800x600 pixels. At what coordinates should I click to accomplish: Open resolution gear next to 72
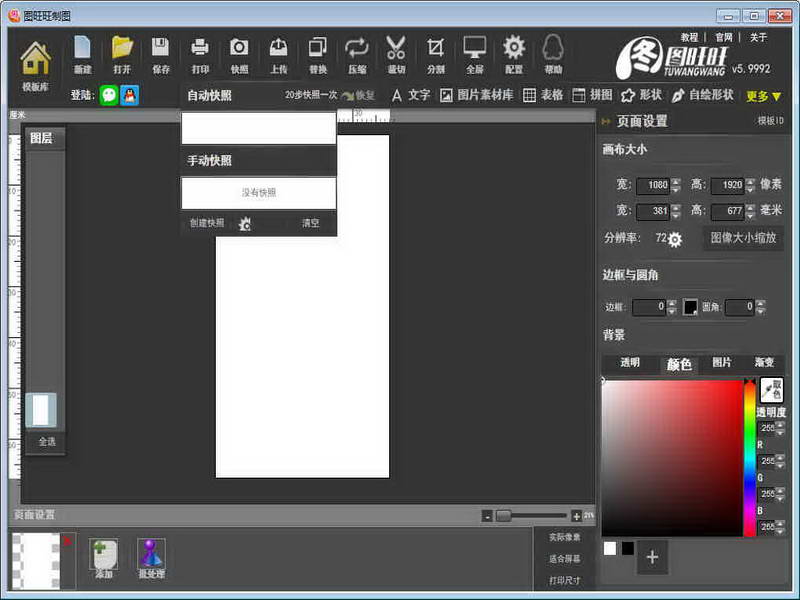[674, 239]
